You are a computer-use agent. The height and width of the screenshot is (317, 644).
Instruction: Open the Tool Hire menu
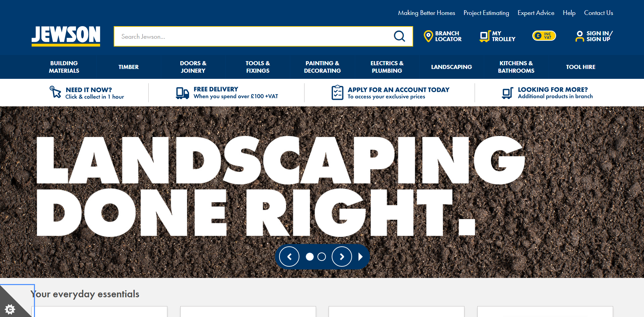pyautogui.click(x=581, y=67)
